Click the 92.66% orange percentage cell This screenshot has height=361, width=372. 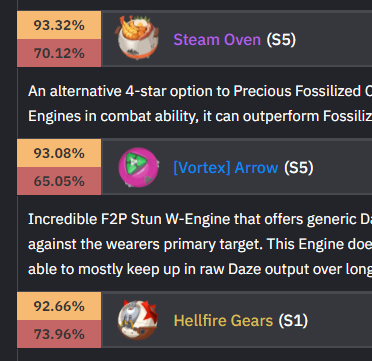pyautogui.click(x=59, y=306)
